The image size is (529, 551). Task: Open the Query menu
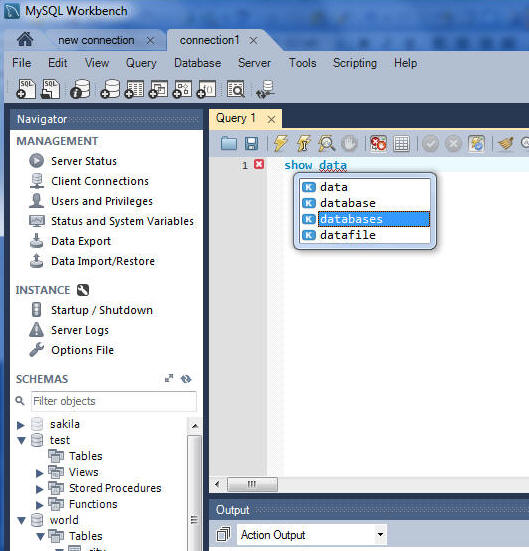(141, 63)
